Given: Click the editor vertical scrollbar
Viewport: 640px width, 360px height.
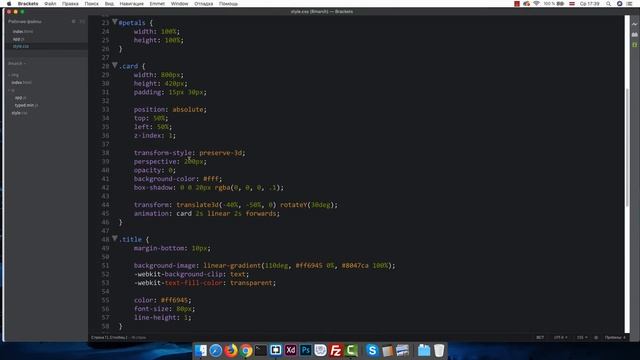Looking at the screenshot, I should 627,147.
